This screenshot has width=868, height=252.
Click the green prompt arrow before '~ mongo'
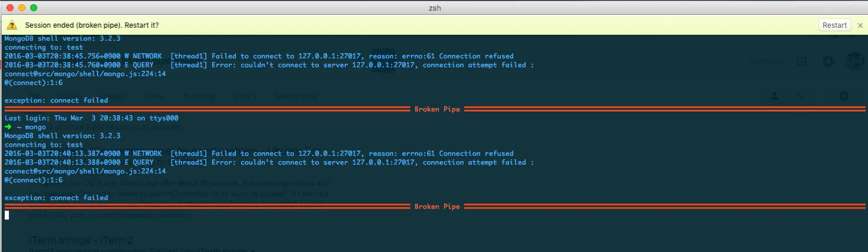8,127
